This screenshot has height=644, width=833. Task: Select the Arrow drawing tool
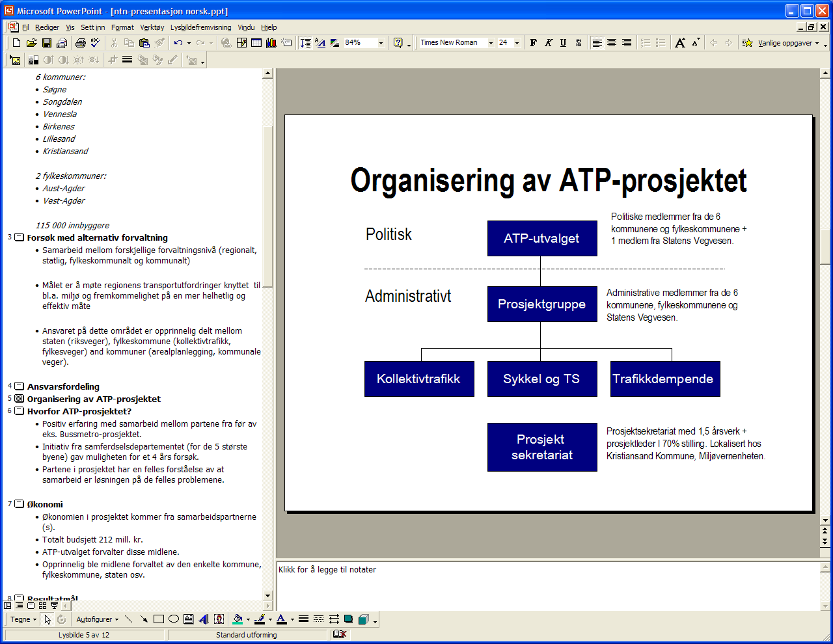144,619
